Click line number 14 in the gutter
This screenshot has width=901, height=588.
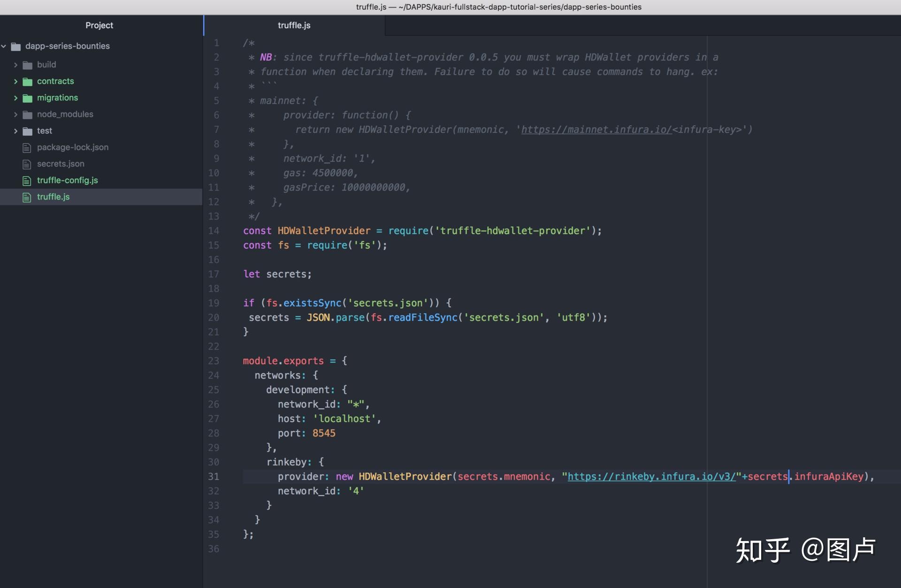(x=214, y=231)
